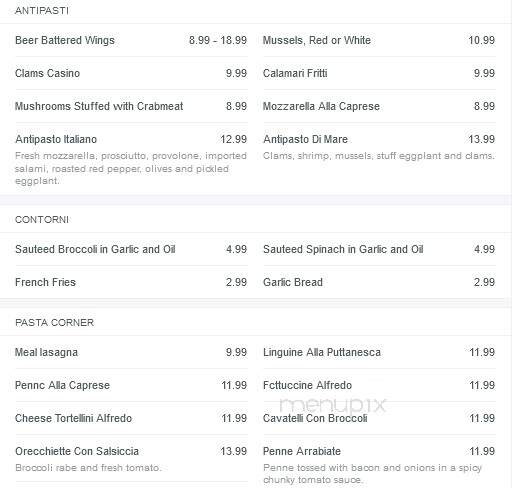Viewport: 512px width, 488px height.
Task: Open the Calamari Fritti item
Action: coord(295,73)
